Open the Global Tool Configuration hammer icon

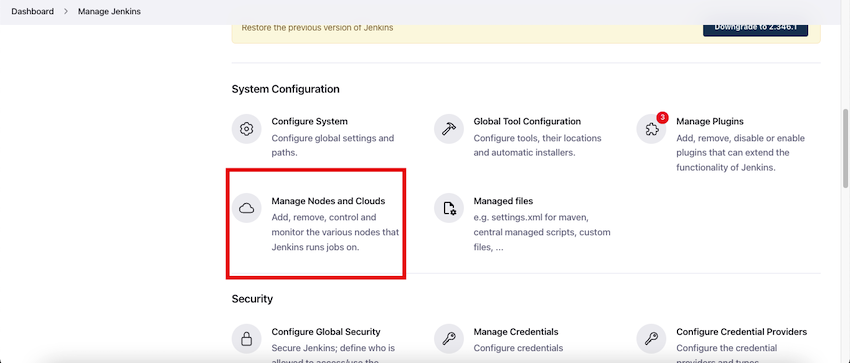449,129
